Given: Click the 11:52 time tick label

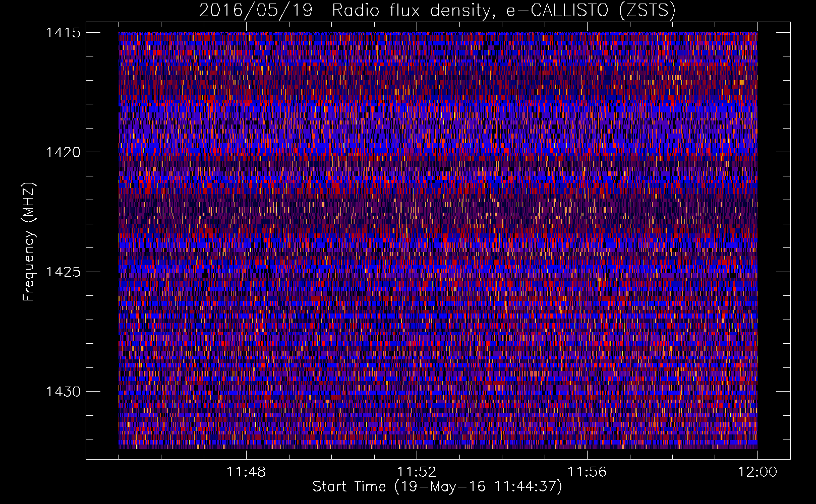Looking at the screenshot, I should click(x=417, y=472).
